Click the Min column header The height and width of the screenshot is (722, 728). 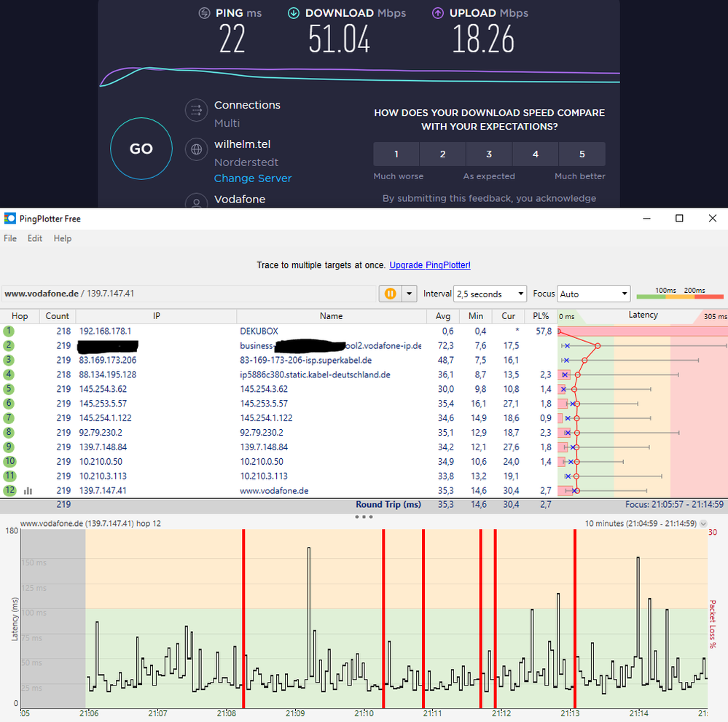(476, 315)
